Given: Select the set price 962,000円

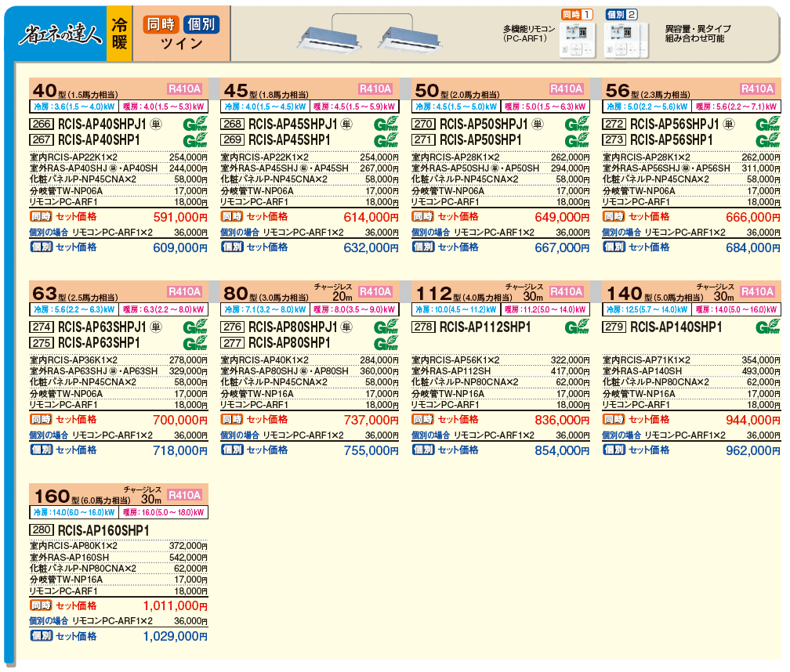Looking at the screenshot, I should point(753,450).
